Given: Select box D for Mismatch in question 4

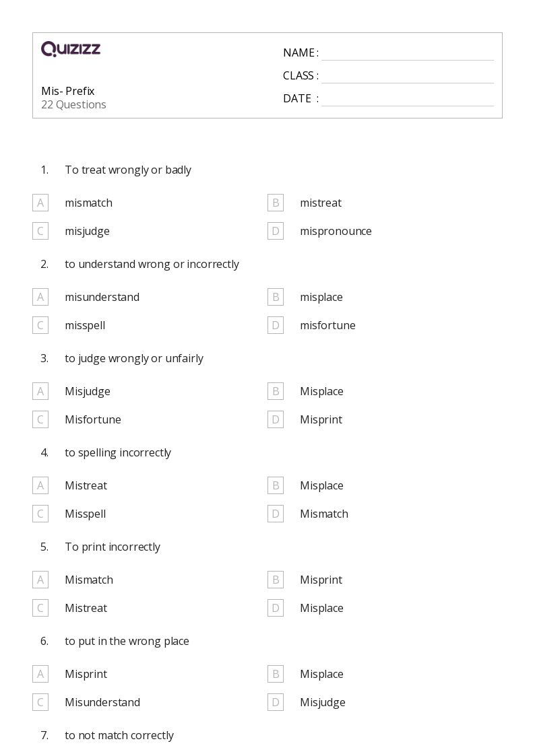Looking at the screenshot, I should 276,514.
